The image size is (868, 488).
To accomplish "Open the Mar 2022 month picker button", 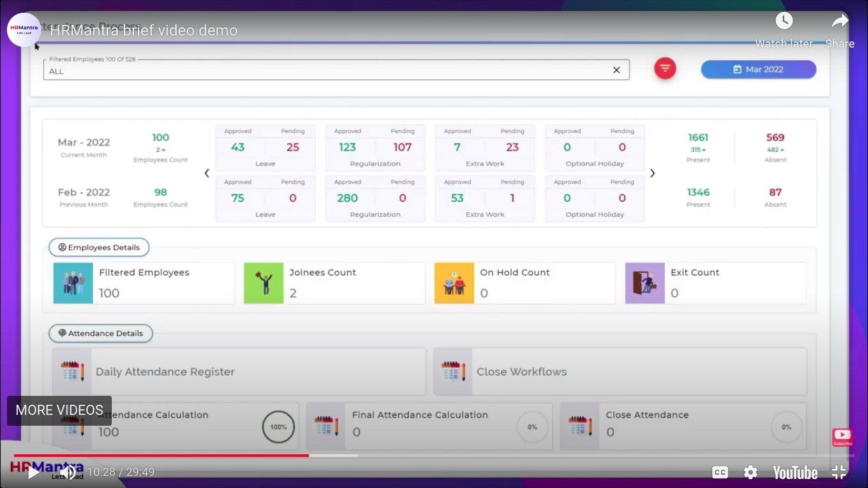I will click(758, 69).
